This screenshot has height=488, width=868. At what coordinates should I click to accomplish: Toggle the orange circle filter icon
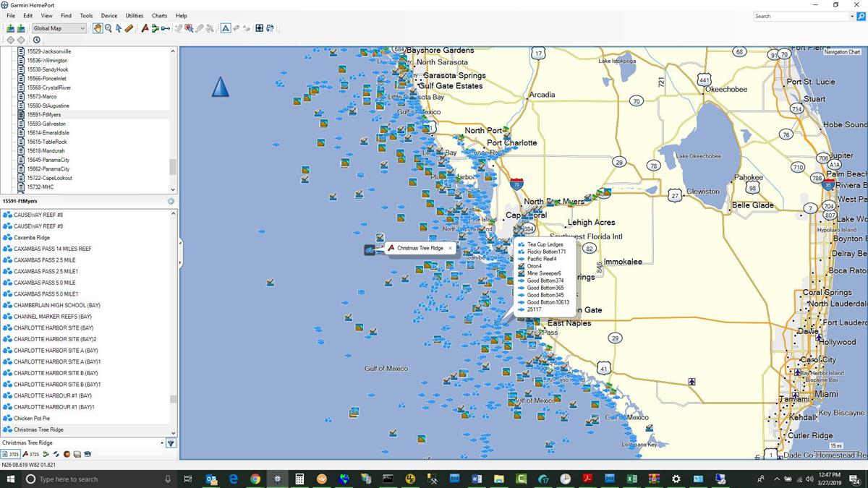[x=67, y=454]
